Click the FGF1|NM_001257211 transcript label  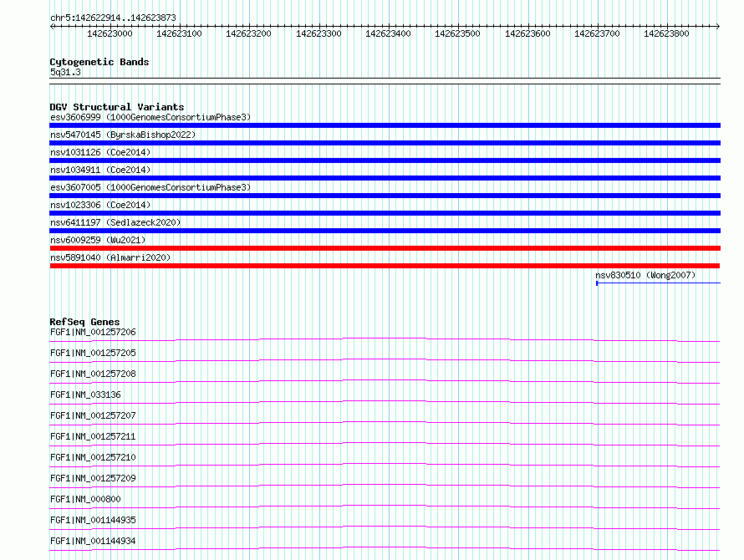(93, 436)
